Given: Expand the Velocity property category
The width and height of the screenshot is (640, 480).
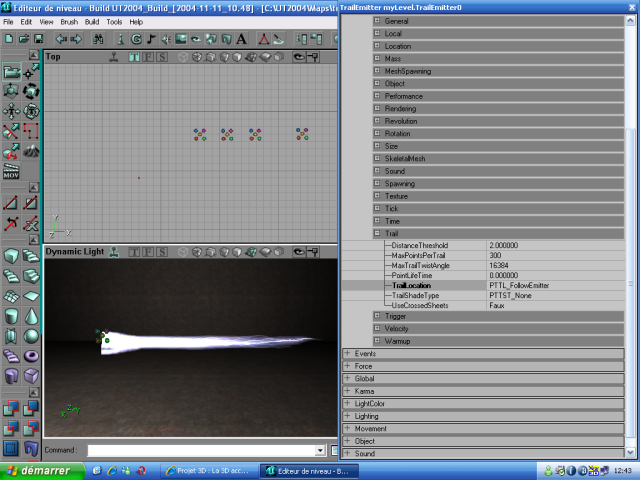Looking at the screenshot, I should coord(377,328).
